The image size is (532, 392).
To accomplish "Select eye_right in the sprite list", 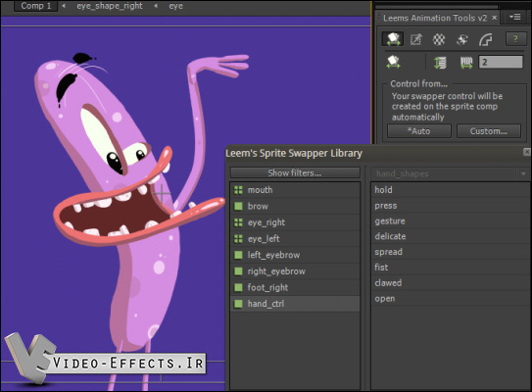I will [x=295, y=222].
